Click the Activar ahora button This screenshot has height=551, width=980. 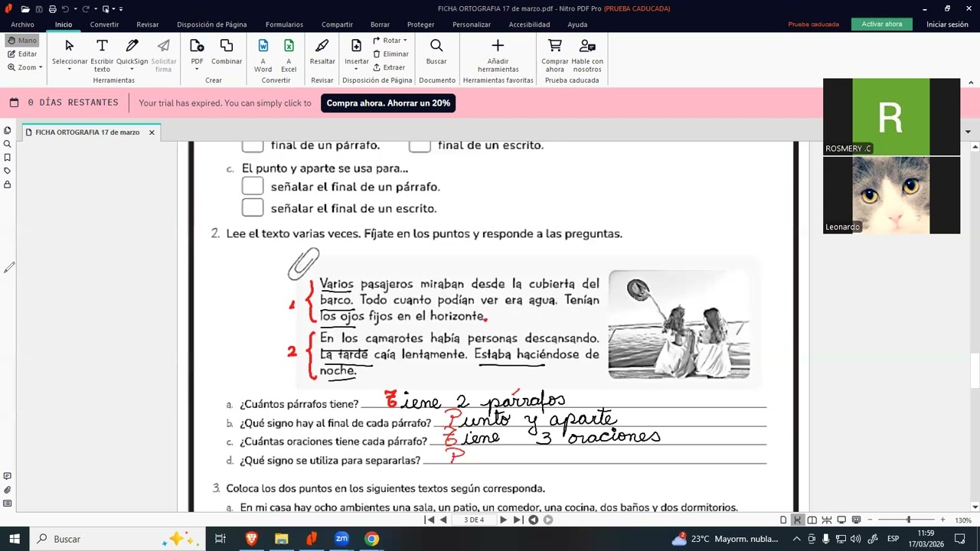pyautogui.click(x=882, y=24)
